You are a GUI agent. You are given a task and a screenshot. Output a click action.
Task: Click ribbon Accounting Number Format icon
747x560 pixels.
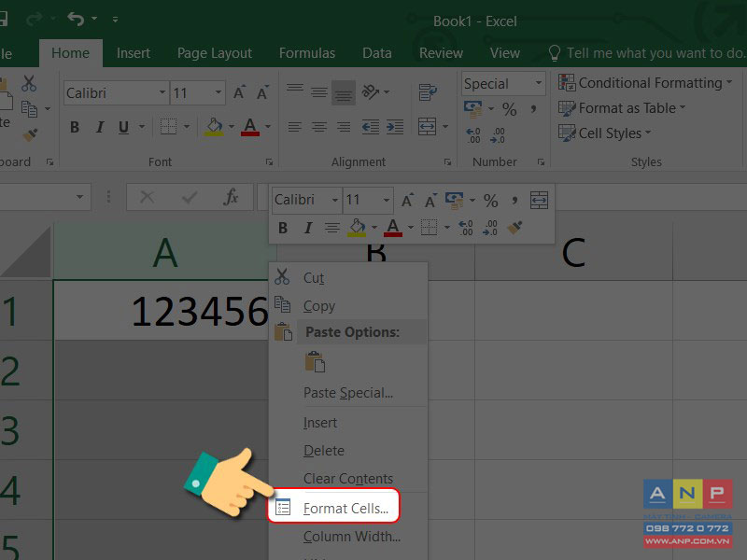click(473, 109)
